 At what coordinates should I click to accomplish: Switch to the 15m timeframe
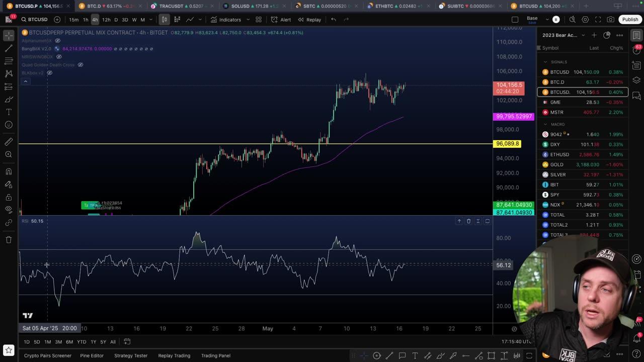point(74,20)
